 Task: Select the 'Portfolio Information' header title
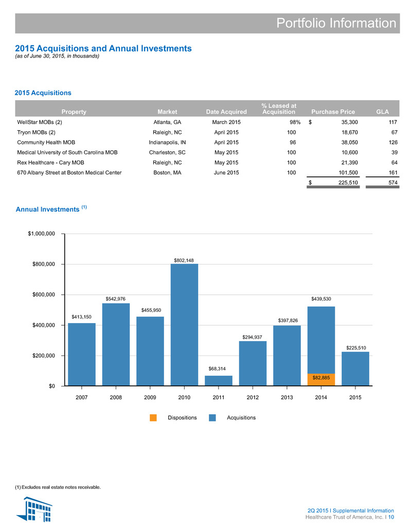coord(336,23)
